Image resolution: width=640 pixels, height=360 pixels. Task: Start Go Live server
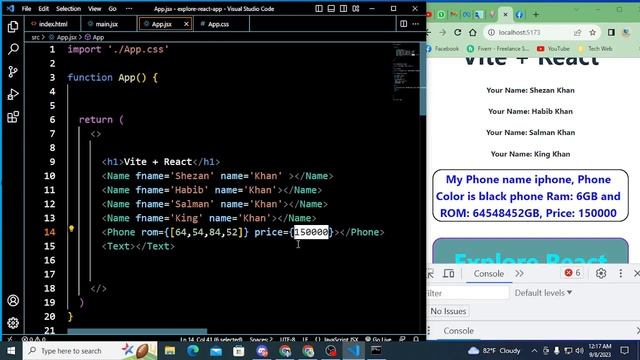click(378, 339)
